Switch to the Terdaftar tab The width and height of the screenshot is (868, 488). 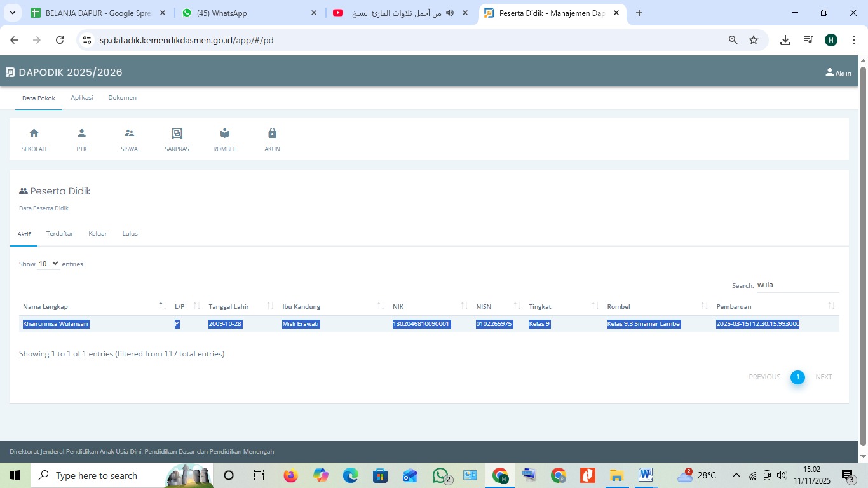click(x=60, y=234)
